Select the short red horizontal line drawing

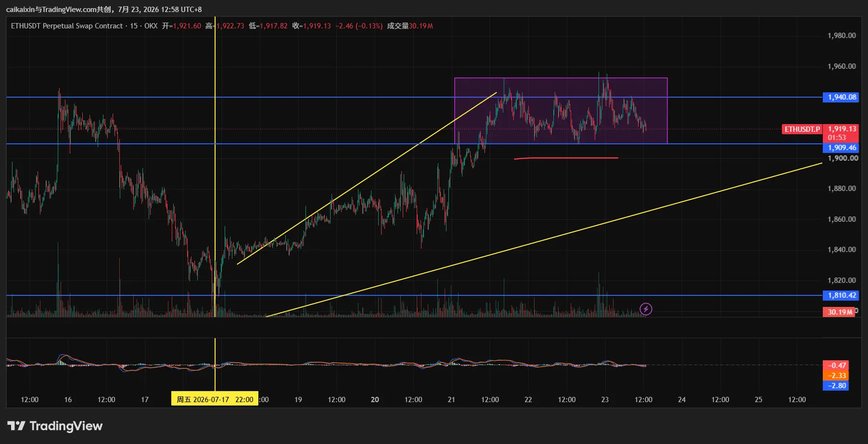click(x=566, y=158)
